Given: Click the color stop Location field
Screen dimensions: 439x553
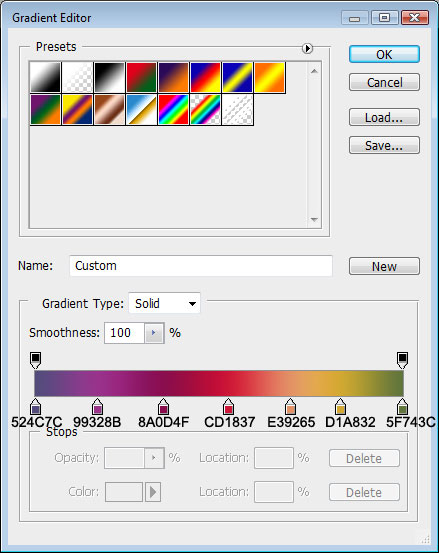Looking at the screenshot, I should [274, 492].
